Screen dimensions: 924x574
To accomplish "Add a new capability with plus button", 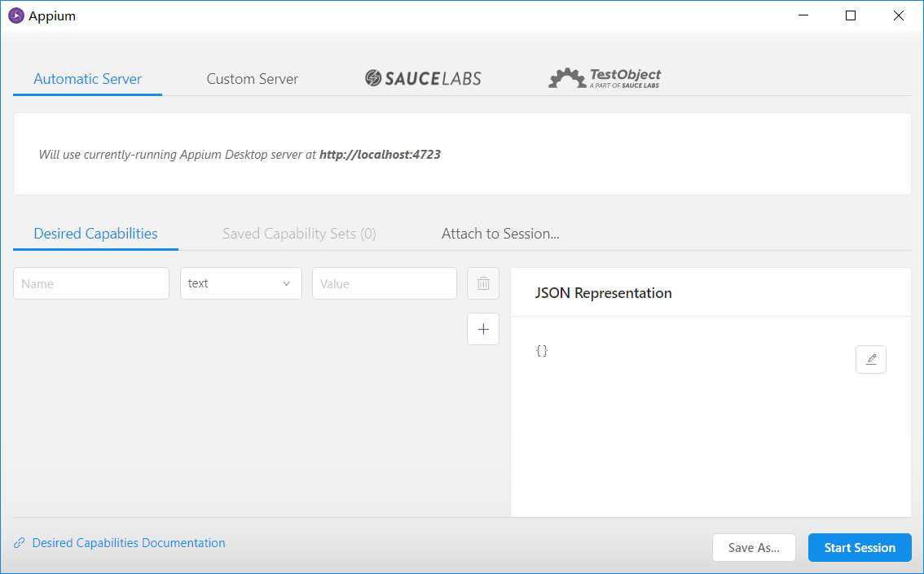I will click(483, 329).
